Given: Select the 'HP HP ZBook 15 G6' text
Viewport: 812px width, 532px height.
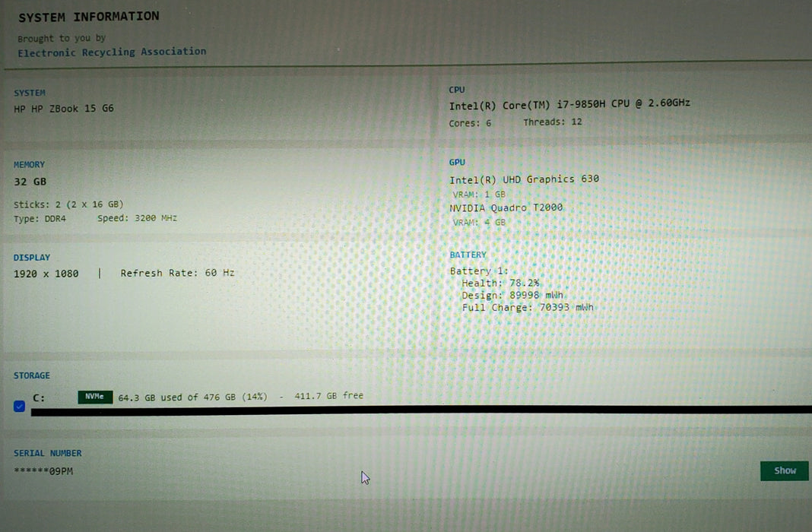Looking at the screenshot, I should tap(64, 109).
